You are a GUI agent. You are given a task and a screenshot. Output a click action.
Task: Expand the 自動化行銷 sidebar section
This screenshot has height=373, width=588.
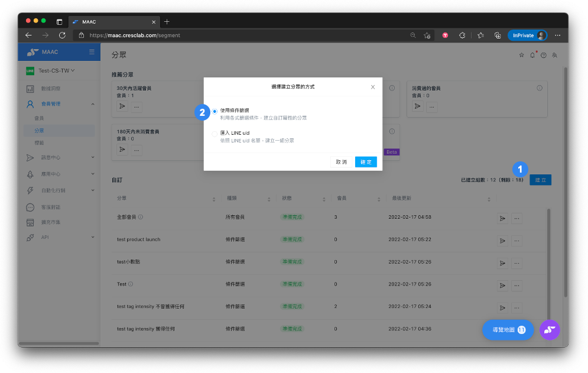tap(59, 190)
